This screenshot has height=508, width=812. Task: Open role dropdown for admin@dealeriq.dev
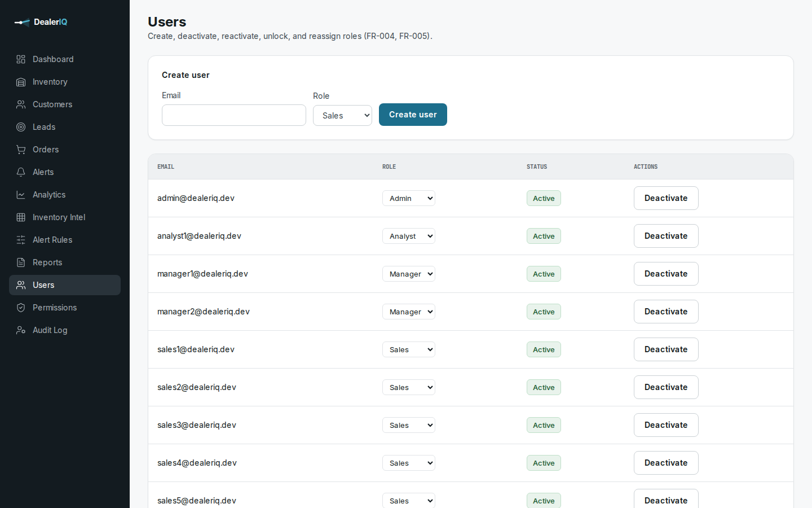409,198
